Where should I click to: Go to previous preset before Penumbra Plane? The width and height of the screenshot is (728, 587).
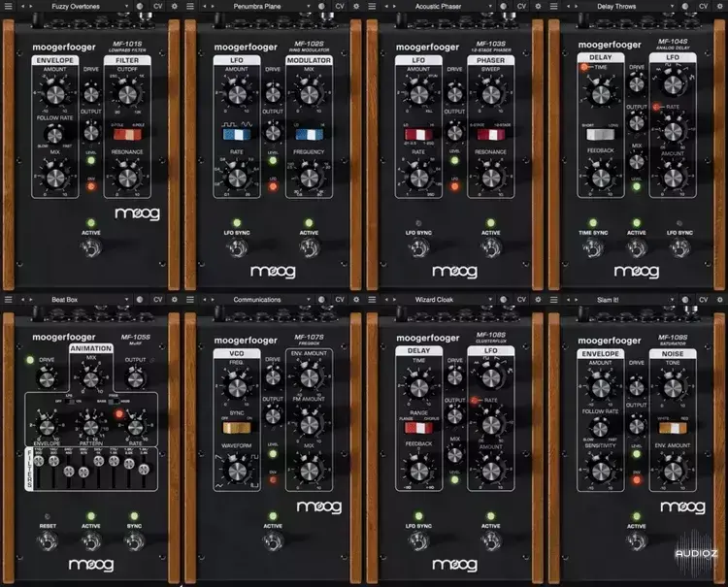(205, 7)
